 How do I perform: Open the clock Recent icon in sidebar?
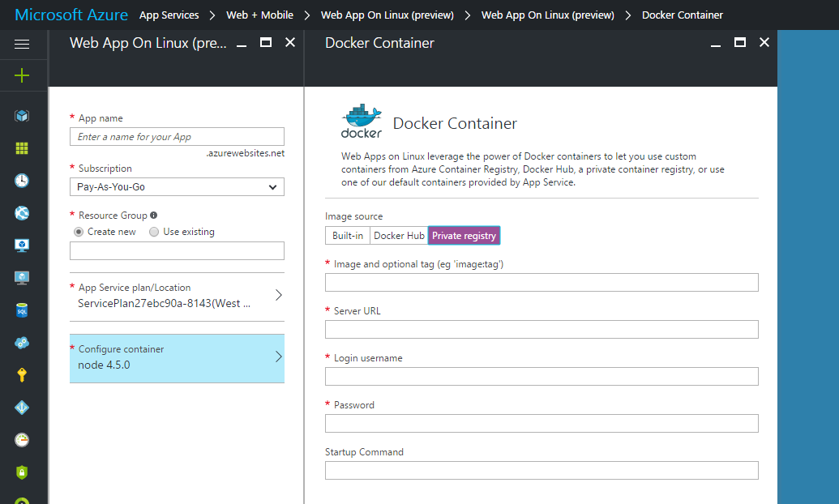[x=22, y=181]
